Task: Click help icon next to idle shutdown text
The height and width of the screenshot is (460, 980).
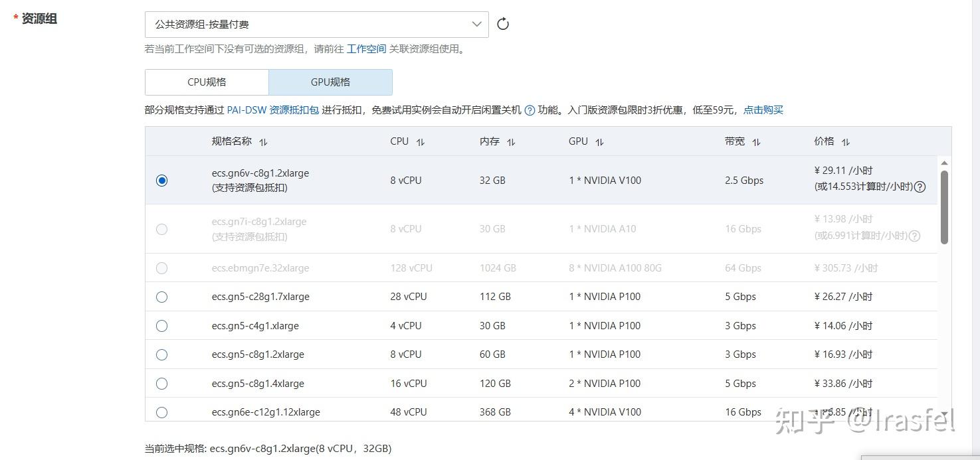Action: 530,111
